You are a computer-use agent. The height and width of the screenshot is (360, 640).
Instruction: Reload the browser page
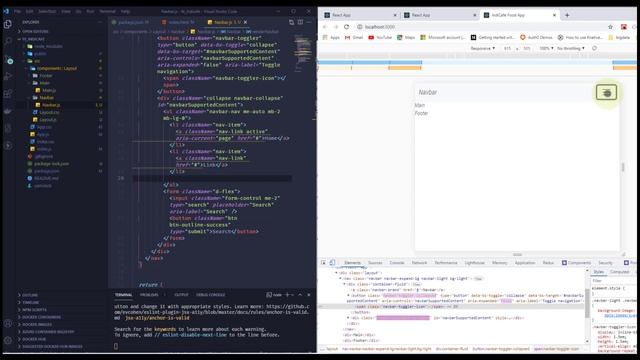click(x=347, y=27)
